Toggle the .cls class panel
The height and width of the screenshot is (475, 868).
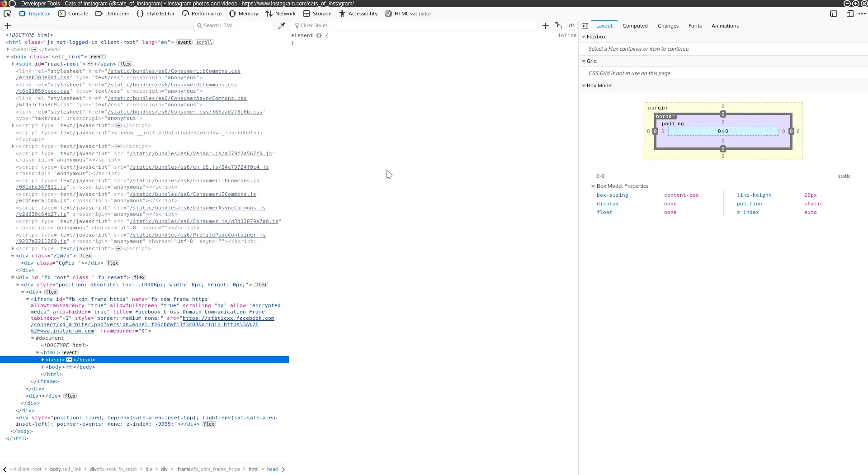point(571,26)
